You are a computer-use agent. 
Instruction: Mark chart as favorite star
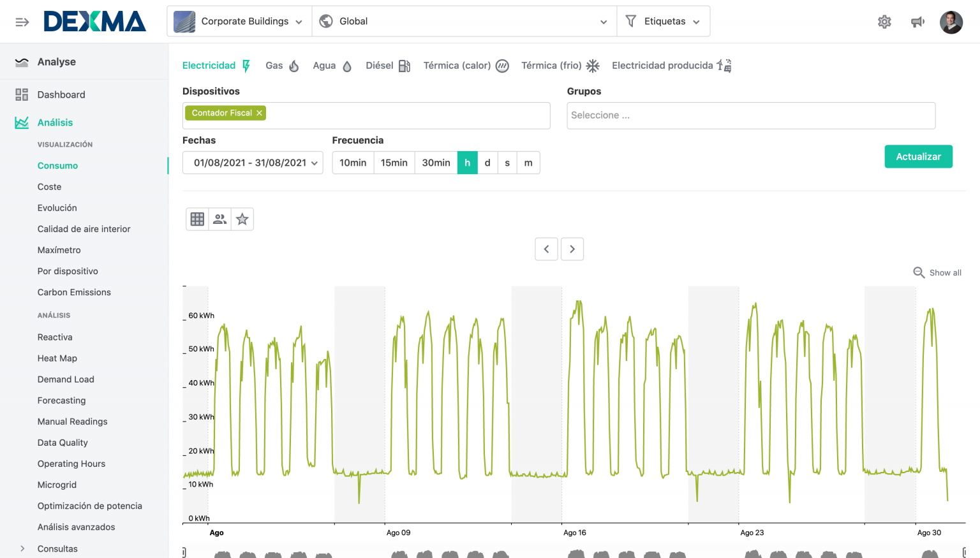pyautogui.click(x=242, y=219)
